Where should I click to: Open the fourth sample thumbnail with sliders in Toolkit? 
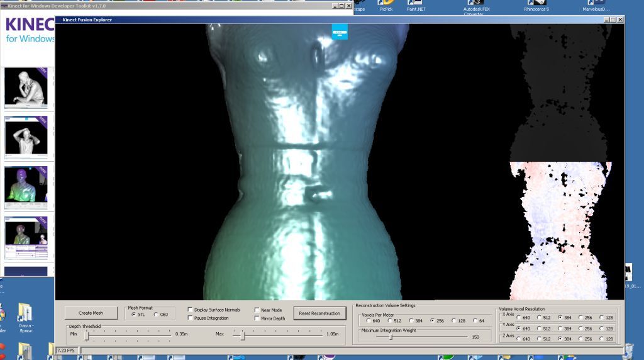pyautogui.click(x=26, y=238)
